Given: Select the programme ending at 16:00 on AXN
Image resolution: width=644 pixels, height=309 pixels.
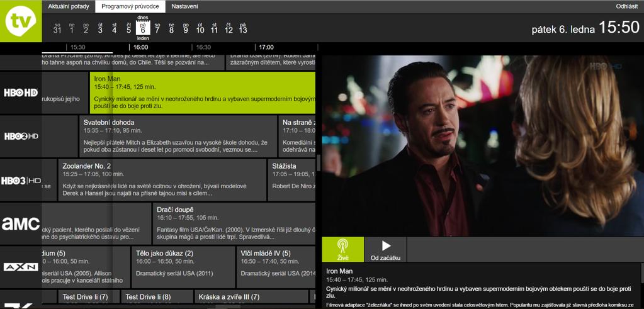Looking at the screenshot, I should pyautogui.click(x=86, y=267).
